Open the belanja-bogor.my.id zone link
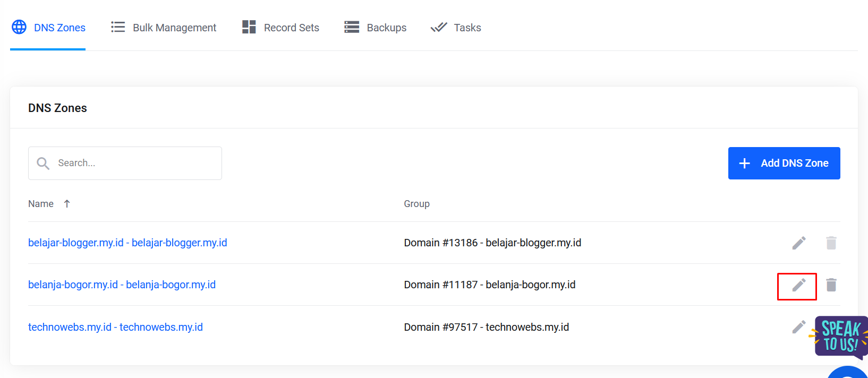The height and width of the screenshot is (378, 868). point(122,285)
